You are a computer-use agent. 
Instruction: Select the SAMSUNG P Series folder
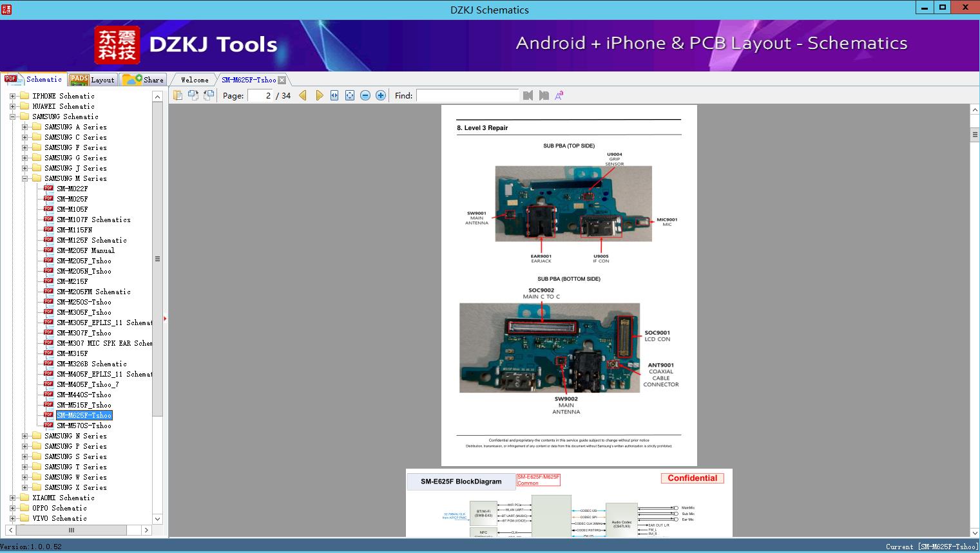point(75,446)
